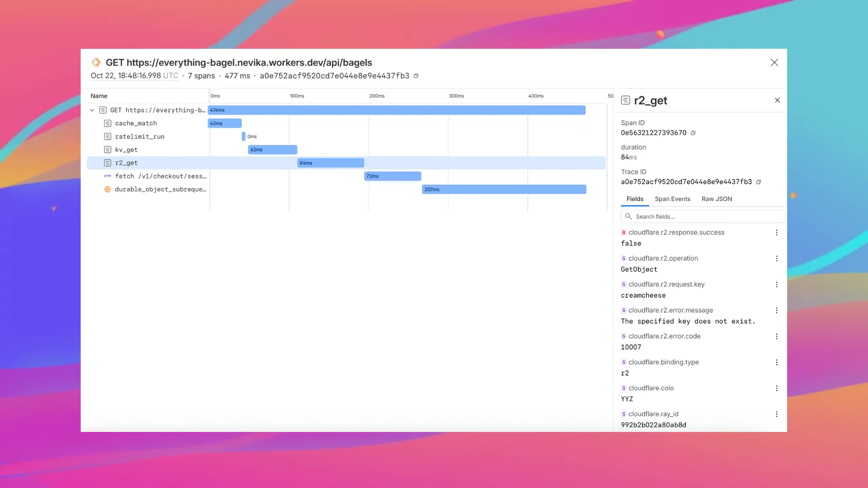This screenshot has height=488, width=868.
Task: Open options menu for cloudflare.r2.operation
Action: (x=777, y=258)
